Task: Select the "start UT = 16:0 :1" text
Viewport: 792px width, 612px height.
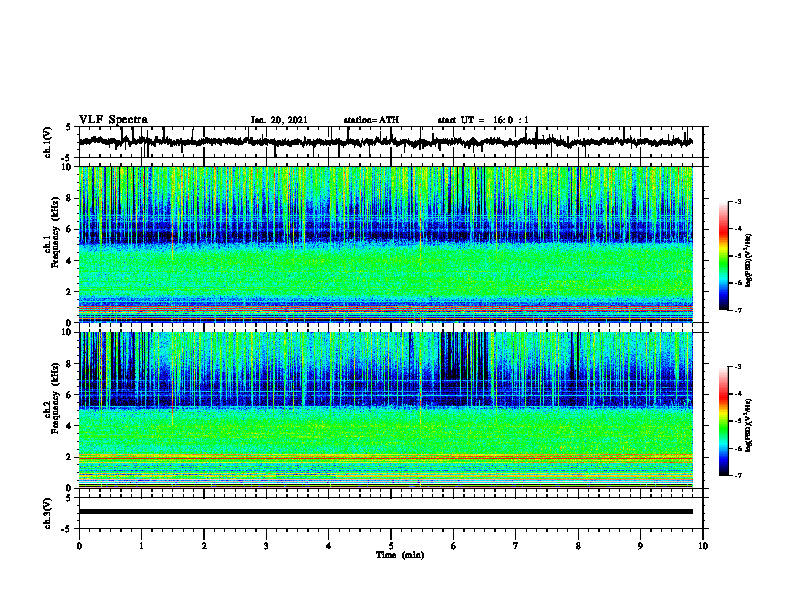Action: [x=483, y=120]
